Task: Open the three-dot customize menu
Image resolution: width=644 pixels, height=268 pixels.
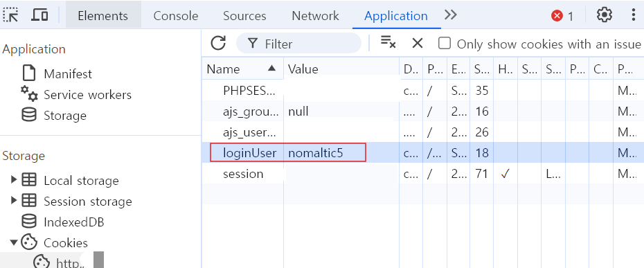Action: coord(634,15)
